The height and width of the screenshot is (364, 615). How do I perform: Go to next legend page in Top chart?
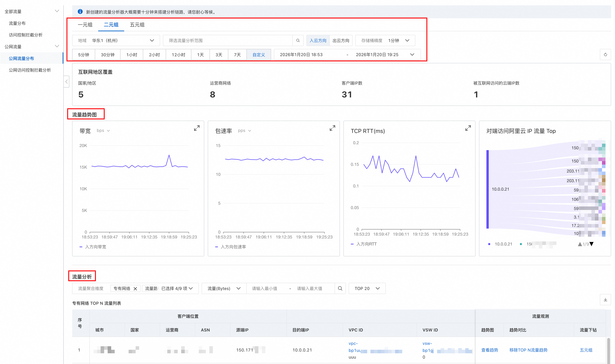[591, 244]
